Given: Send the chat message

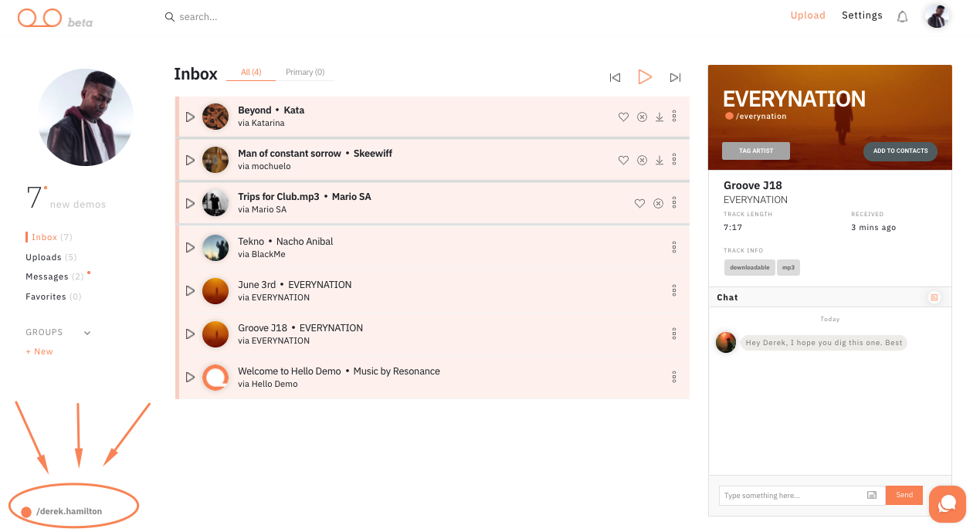Looking at the screenshot, I should [x=904, y=495].
